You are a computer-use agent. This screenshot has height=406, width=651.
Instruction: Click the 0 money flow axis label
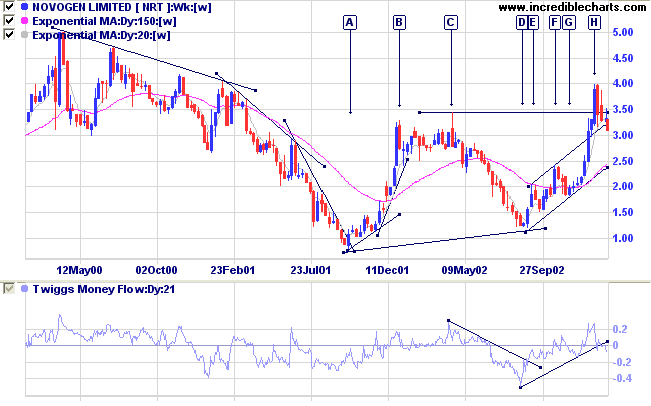pos(616,345)
